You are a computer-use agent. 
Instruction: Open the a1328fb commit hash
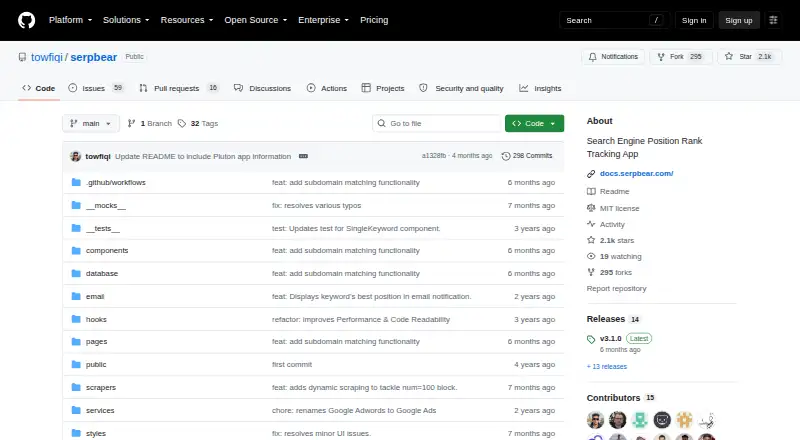point(434,156)
